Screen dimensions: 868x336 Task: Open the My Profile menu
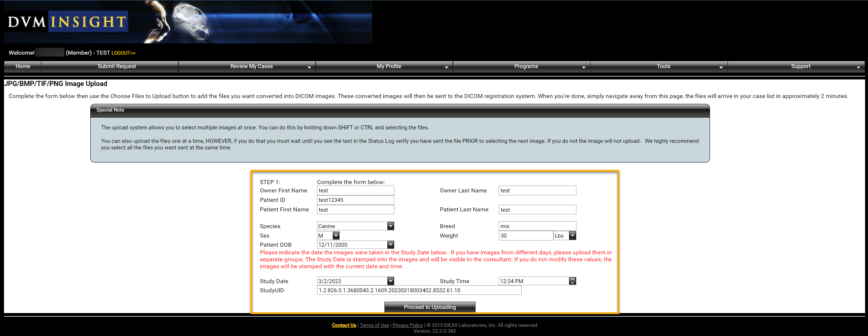coord(388,66)
